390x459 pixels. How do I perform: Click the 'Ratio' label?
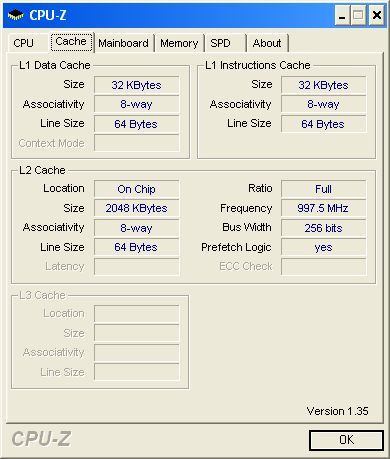tap(260, 188)
